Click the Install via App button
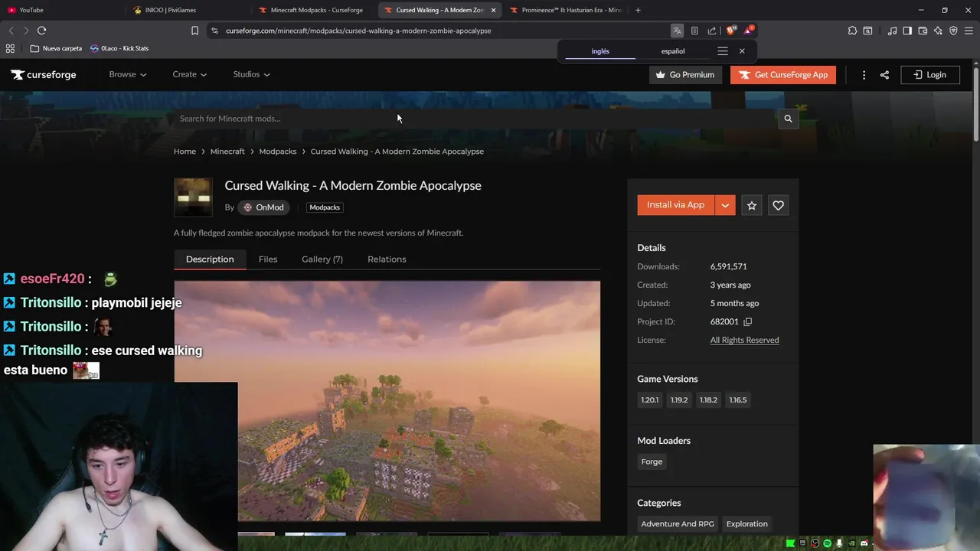 [x=675, y=205]
